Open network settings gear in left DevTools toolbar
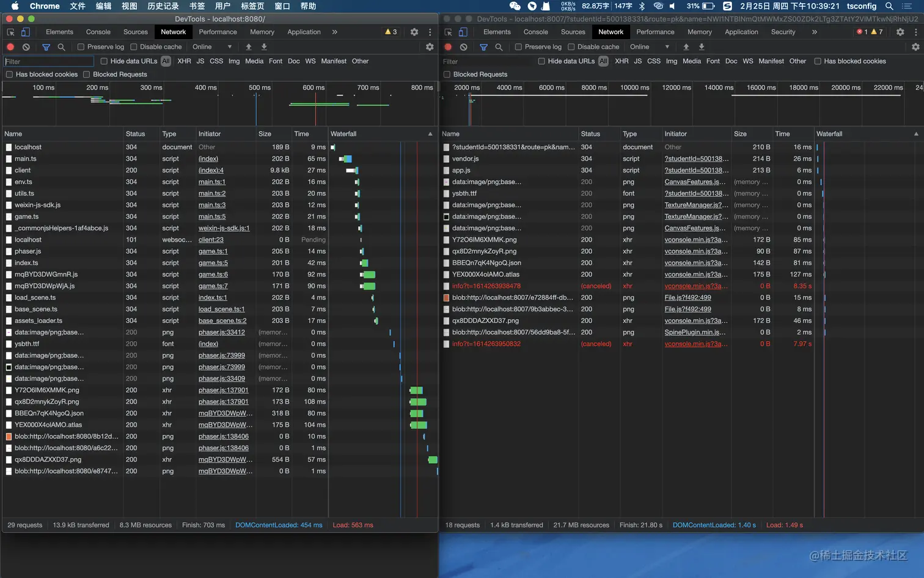Viewport: 924px width, 578px height. coord(430,47)
